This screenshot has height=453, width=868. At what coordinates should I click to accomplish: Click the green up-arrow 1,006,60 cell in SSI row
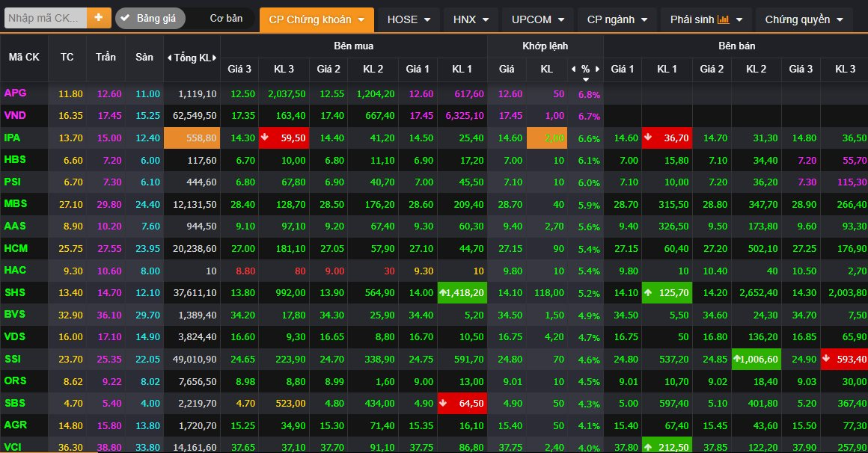coord(757,360)
